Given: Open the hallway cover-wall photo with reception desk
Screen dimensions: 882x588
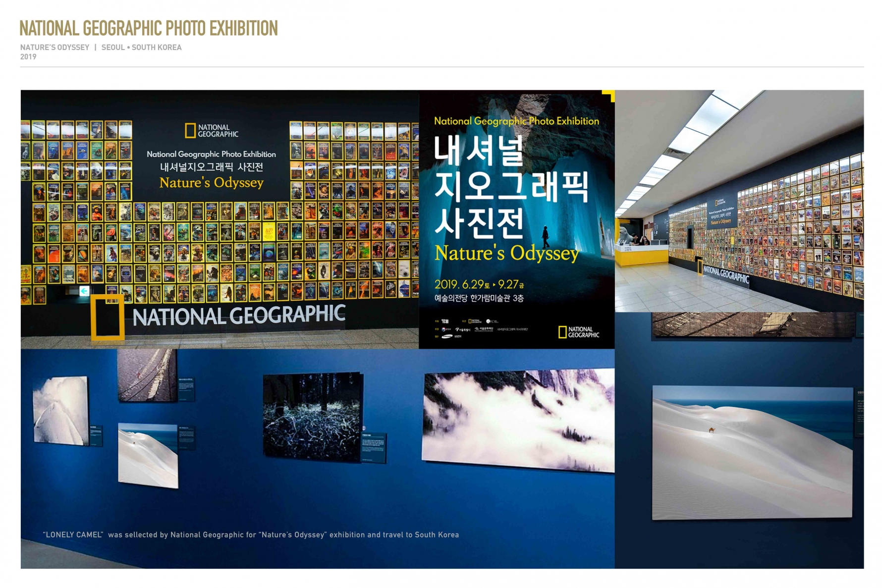Looking at the screenshot, I should [739, 201].
